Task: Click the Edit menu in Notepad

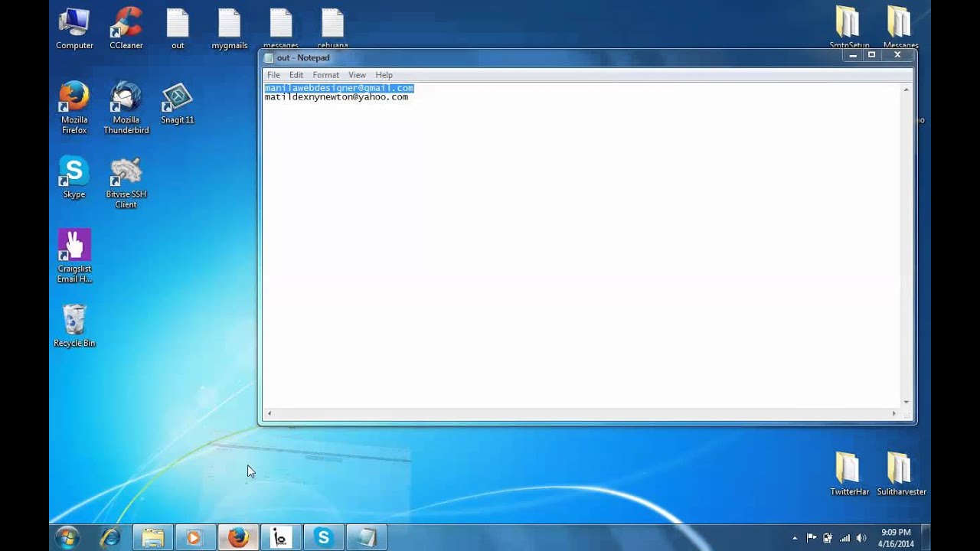Action: point(296,75)
